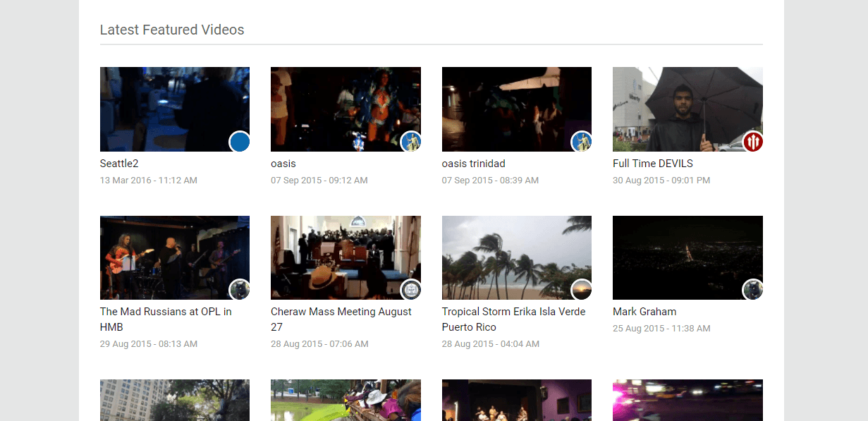Open the uploader avatar on oasis trinidad video
The image size is (868, 421).
pos(582,142)
